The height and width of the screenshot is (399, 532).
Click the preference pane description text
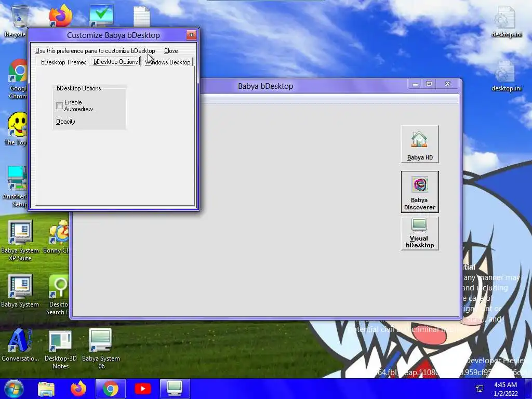[95, 51]
